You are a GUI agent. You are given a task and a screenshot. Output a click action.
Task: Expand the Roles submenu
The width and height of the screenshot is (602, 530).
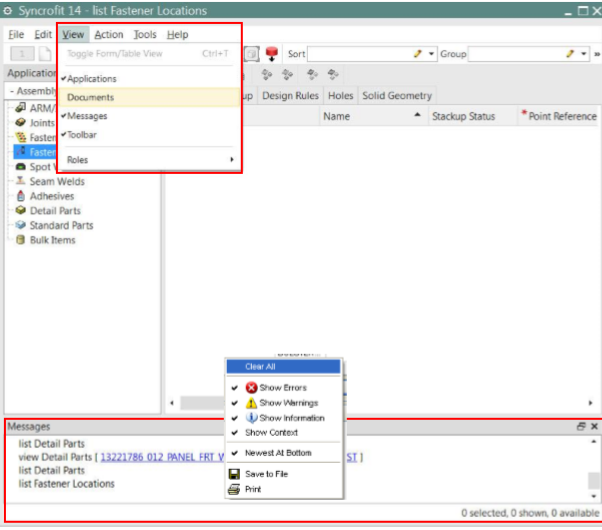149,160
